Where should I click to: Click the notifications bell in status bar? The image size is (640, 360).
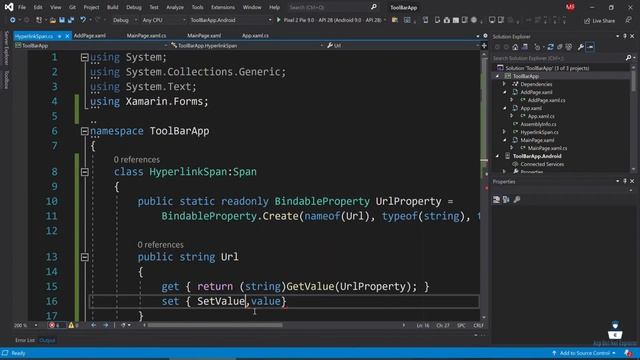[629, 353]
